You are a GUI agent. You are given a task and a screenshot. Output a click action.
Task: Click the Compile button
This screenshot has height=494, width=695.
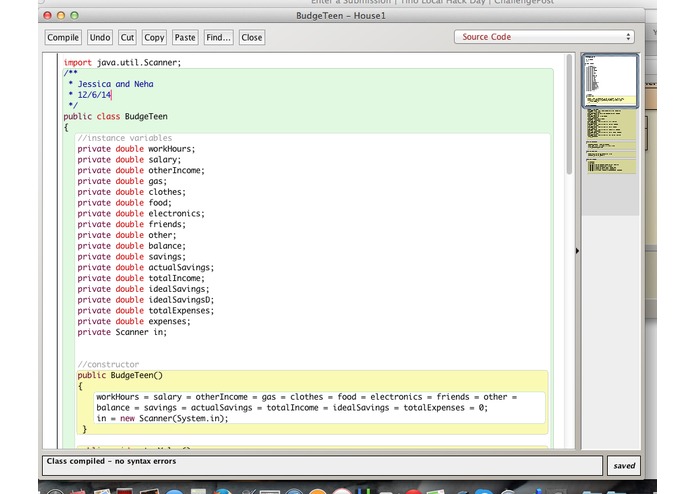[63, 38]
